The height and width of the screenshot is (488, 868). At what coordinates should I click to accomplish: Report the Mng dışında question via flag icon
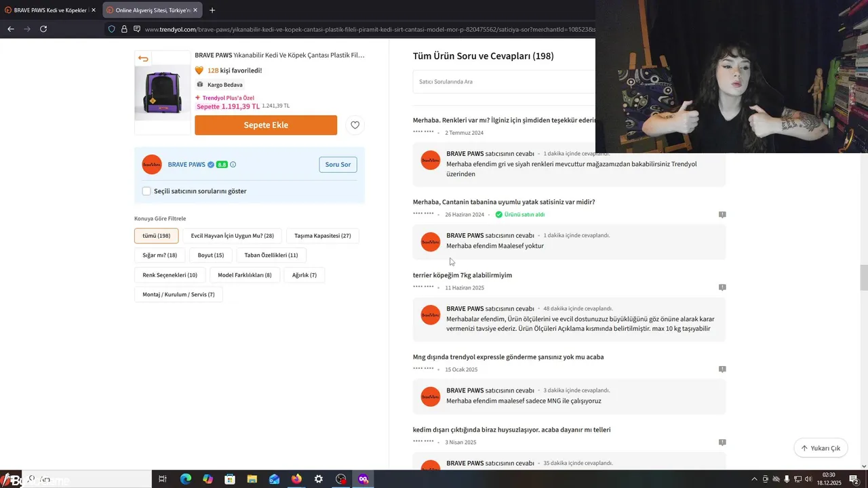pos(722,369)
